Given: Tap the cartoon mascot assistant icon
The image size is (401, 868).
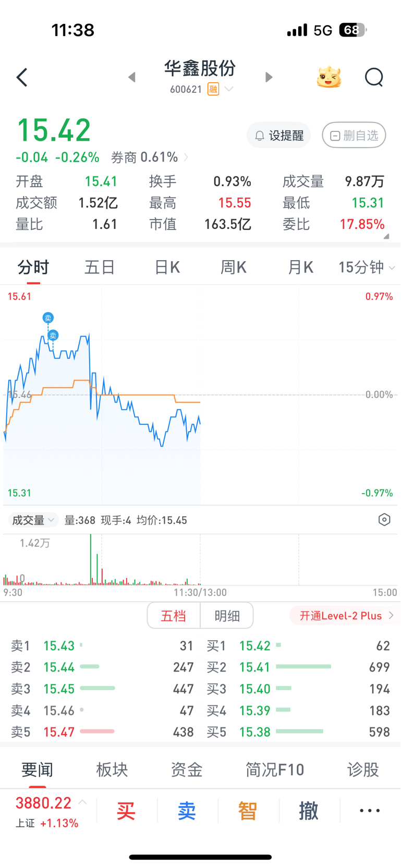Looking at the screenshot, I should (329, 78).
